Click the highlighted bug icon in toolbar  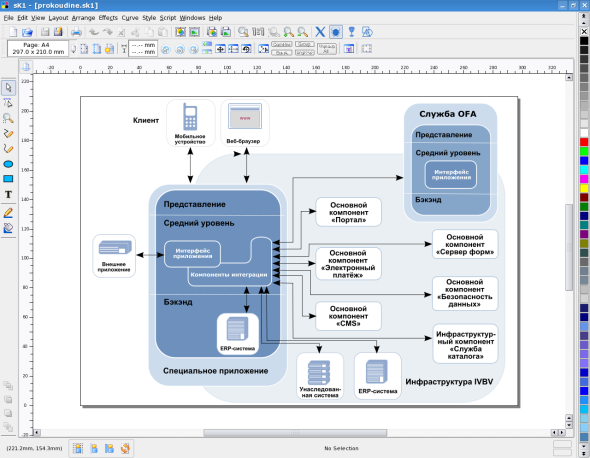click(336, 32)
